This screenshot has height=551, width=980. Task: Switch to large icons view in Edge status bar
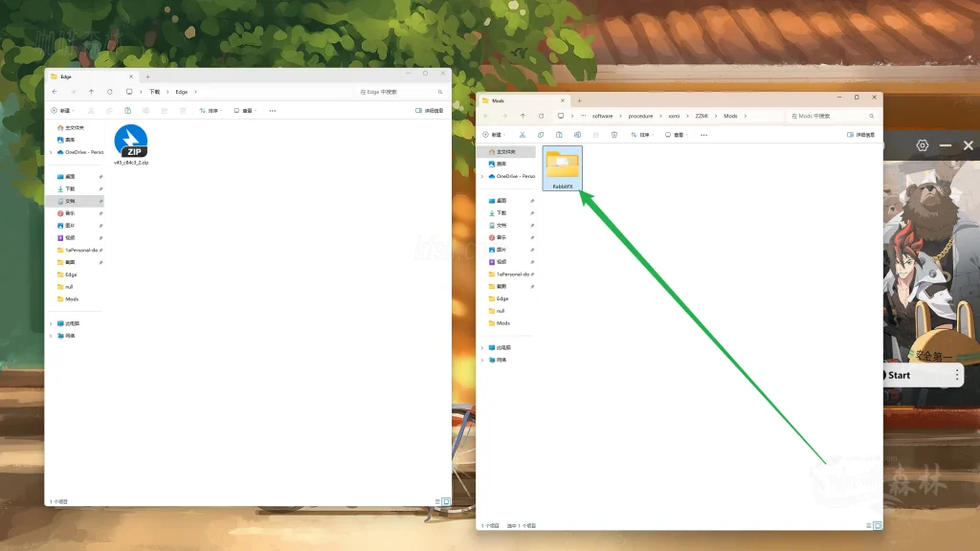446,501
